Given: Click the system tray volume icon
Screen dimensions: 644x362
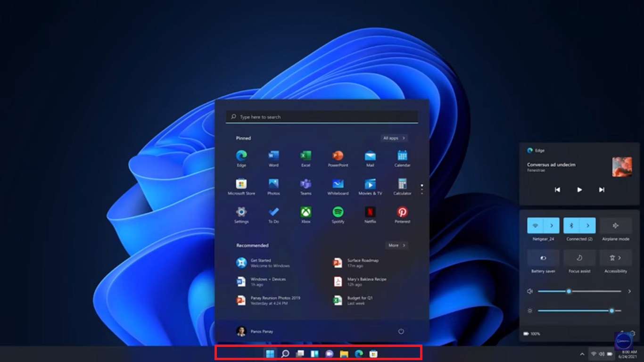Looking at the screenshot, I should tap(602, 354).
